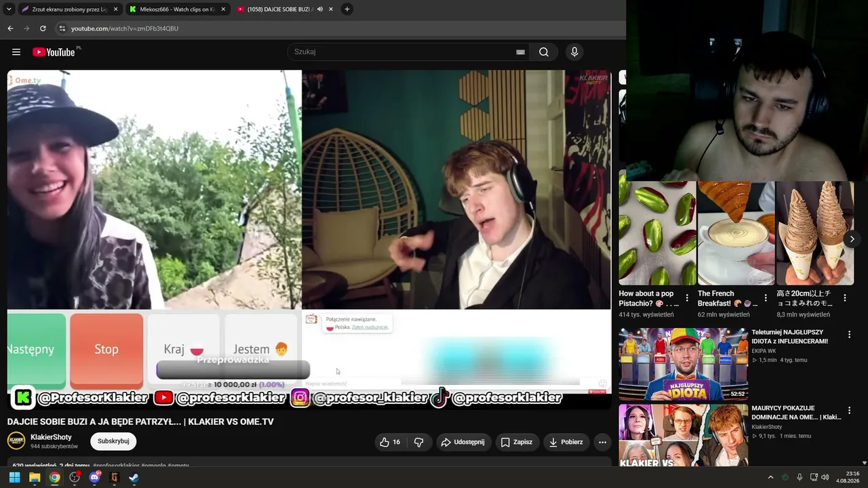Open volume control in the system tray

click(x=825, y=477)
